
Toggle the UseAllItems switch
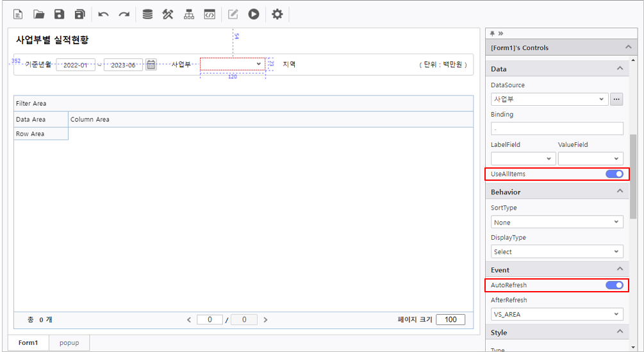614,174
